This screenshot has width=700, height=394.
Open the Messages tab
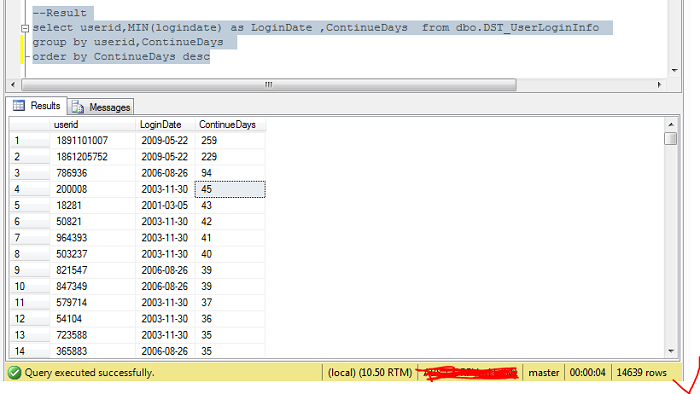click(x=101, y=107)
